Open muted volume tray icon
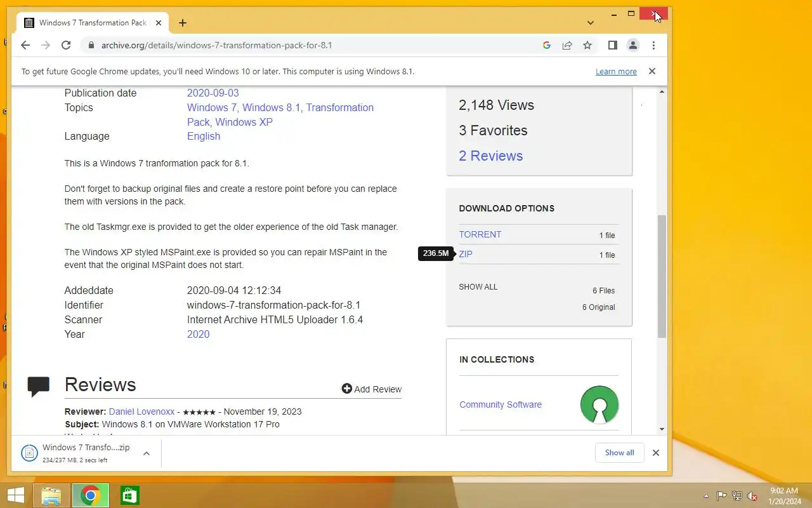The height and width of the screenshot is (508, 812). point(753,496)
